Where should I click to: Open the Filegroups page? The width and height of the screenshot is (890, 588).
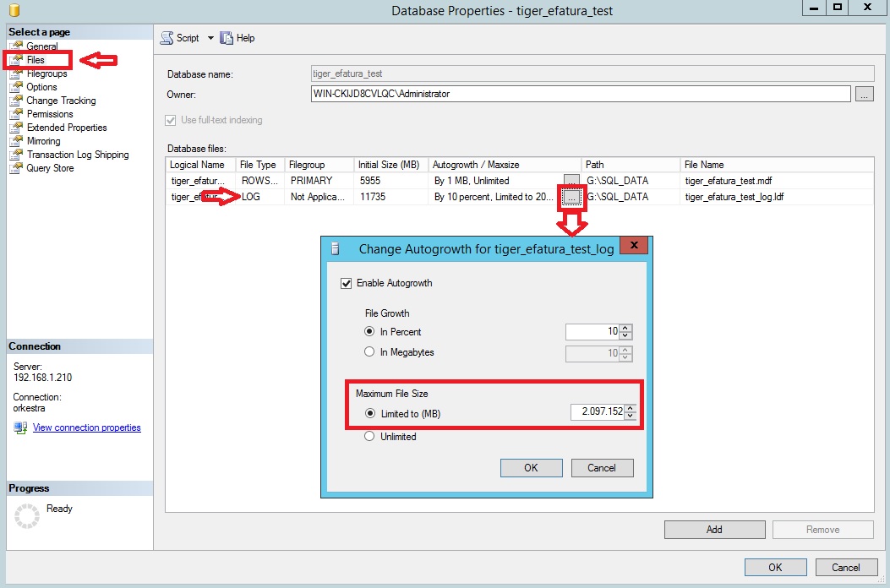point(46,73)
